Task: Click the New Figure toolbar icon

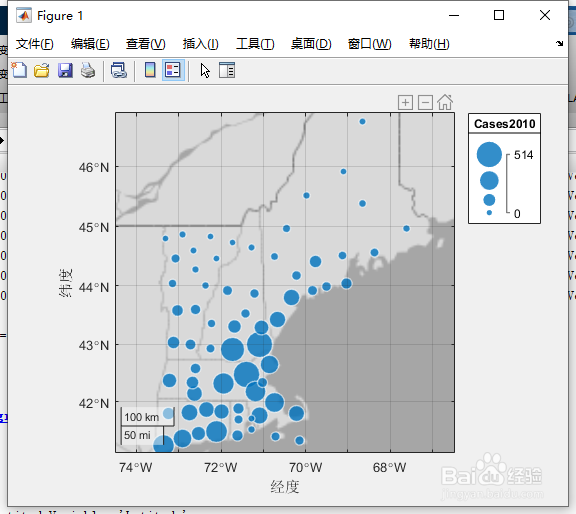Action: [19, 70]
